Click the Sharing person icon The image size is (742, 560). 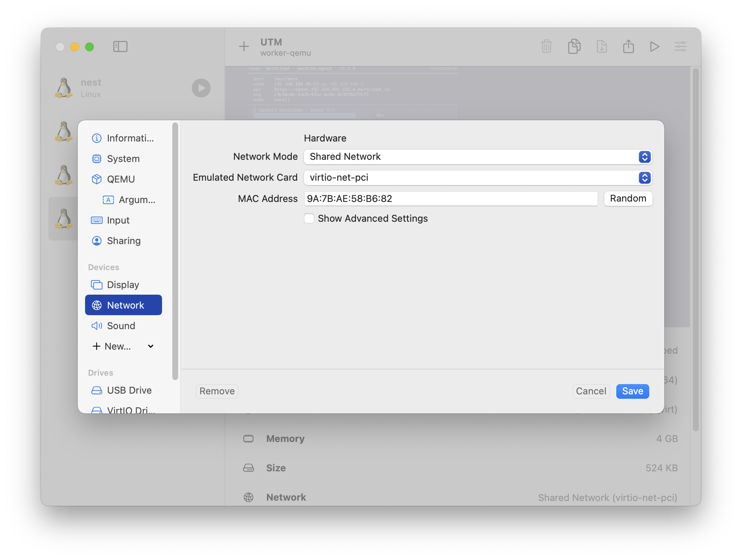(96, 241)
